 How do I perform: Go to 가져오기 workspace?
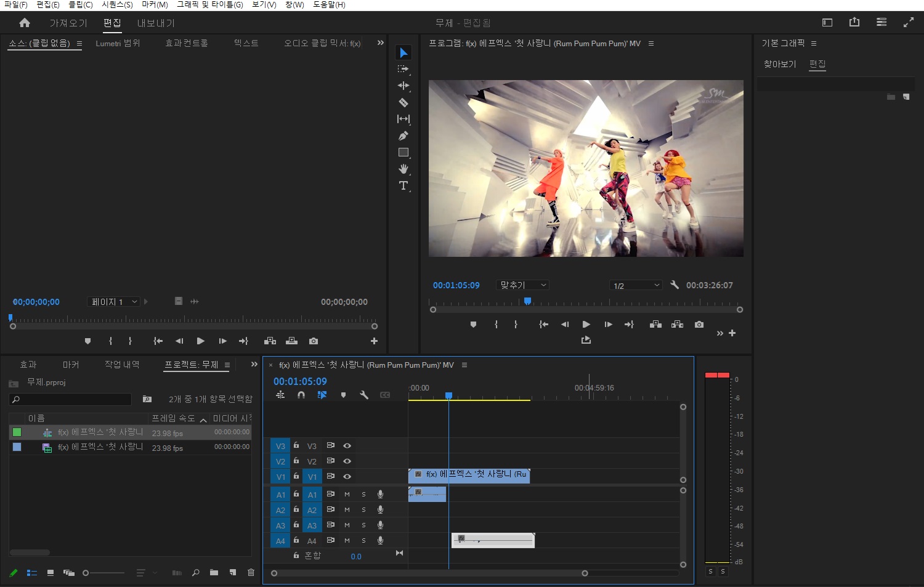point(68,23)
